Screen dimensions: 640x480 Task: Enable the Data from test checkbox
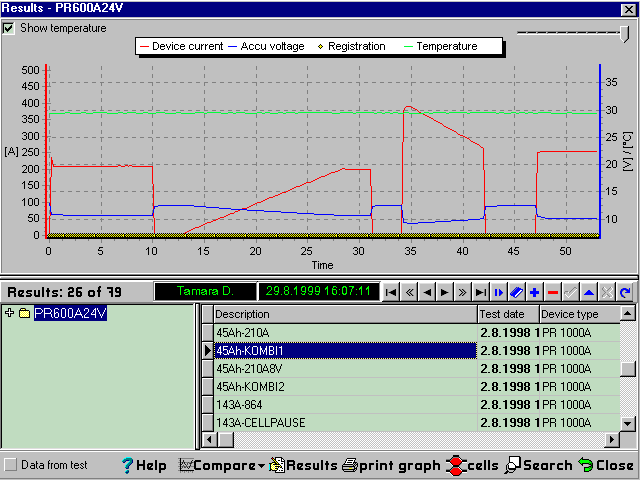coord(9,465)
